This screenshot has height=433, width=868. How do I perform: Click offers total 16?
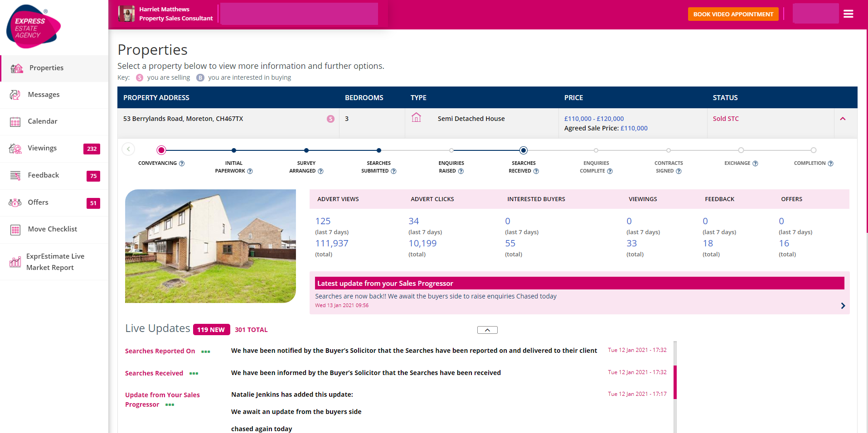(x=784, y=243)
